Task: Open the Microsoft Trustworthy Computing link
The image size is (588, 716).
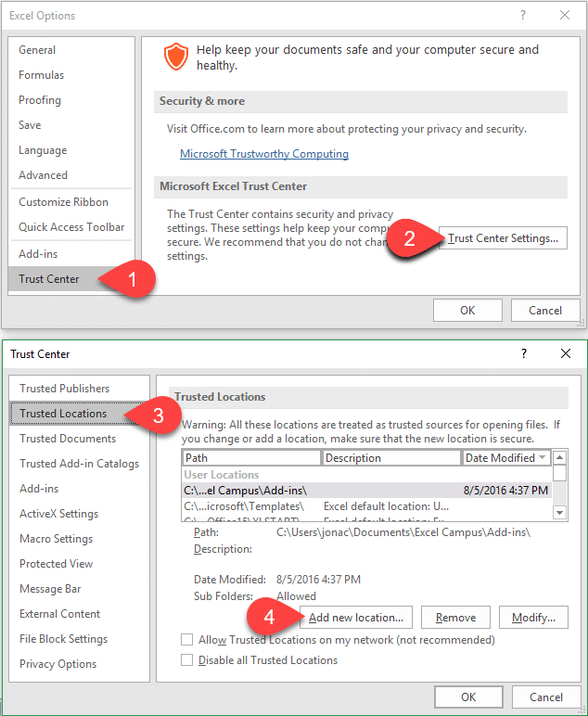Action: point(264,154)
